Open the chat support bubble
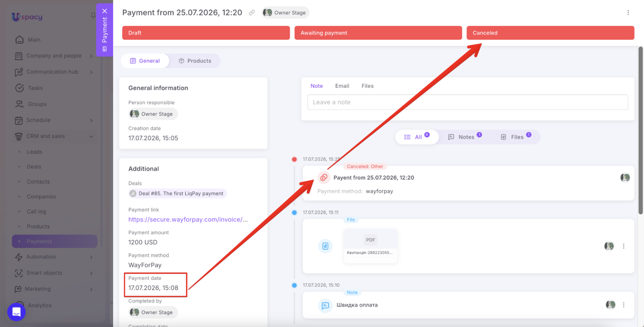644x327 pixels. pyautogui.click(x=16, y=312)
